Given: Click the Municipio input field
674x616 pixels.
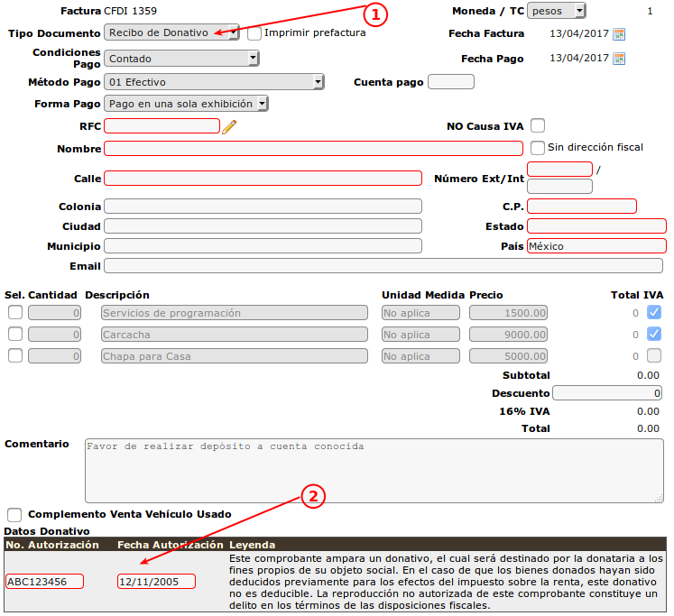Looking at the screenshot, I should (263, 245).
